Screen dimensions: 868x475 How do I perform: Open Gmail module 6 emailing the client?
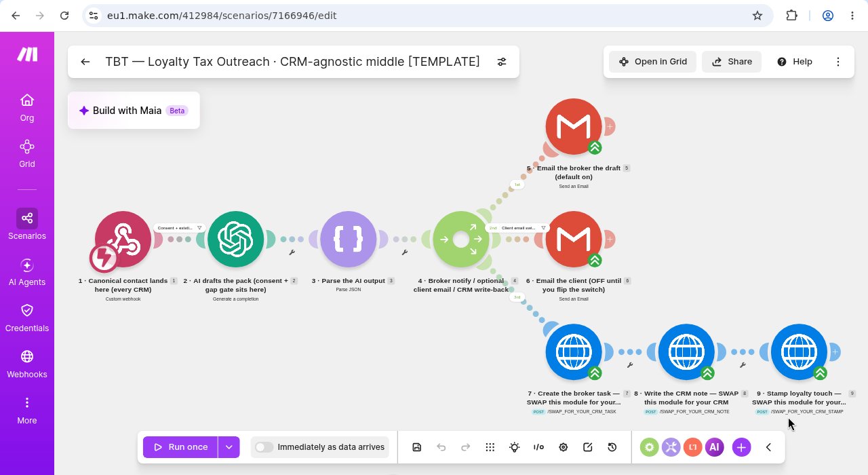click(x=574, y=239)
